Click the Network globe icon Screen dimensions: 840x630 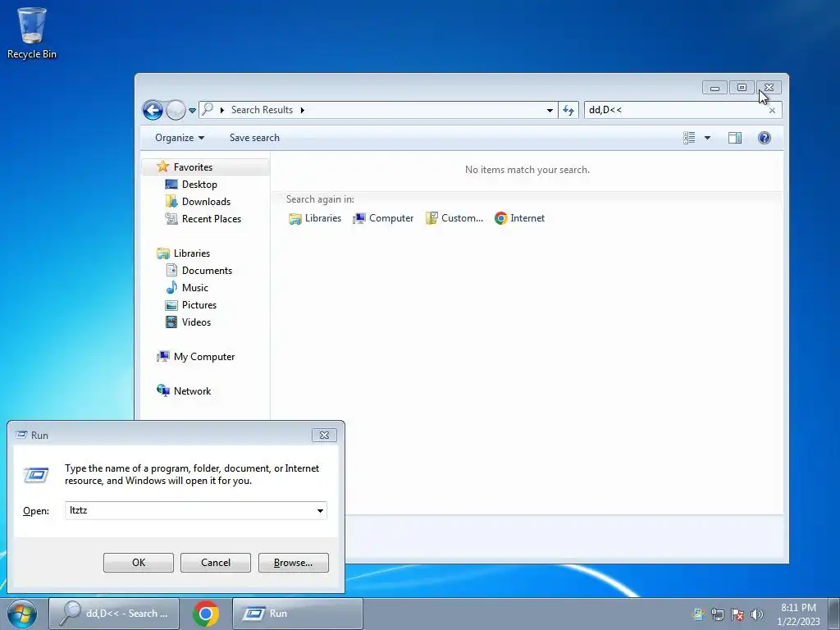coord(163,390)
